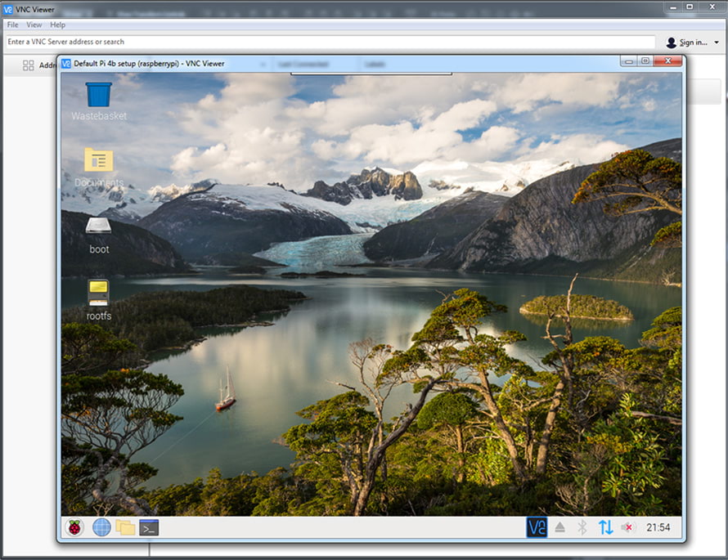Select the Documents folder desktop icon

(x=98, y=161)
